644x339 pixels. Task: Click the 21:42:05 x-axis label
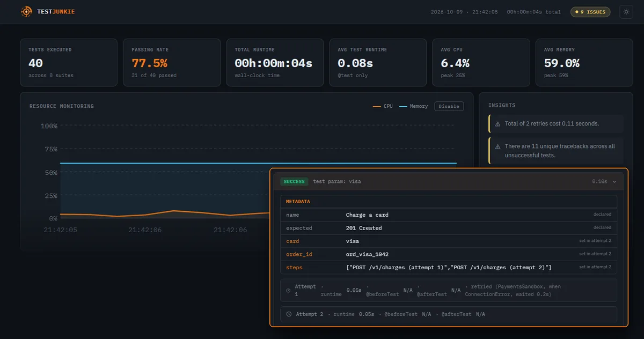[x=60, y=230]
